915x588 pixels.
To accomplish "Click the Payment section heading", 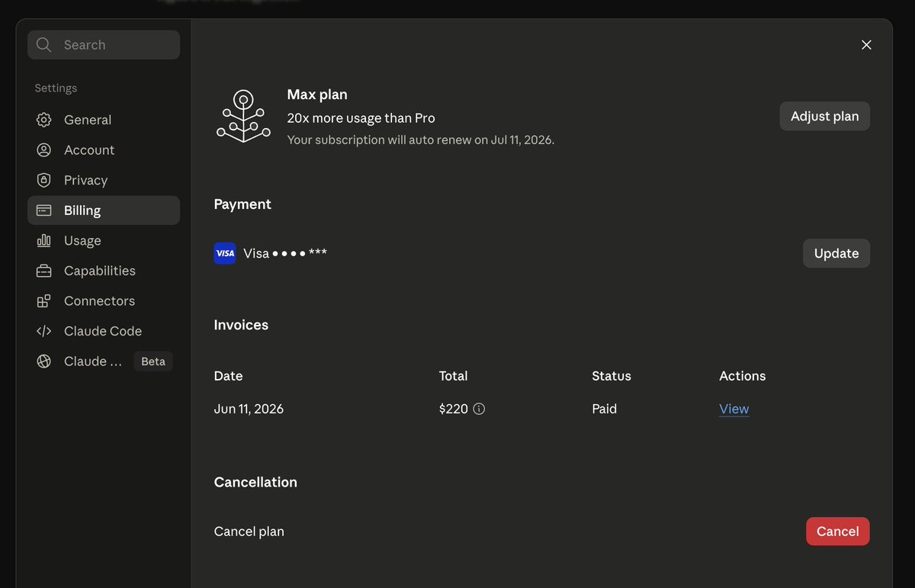I will click(242, 204).
